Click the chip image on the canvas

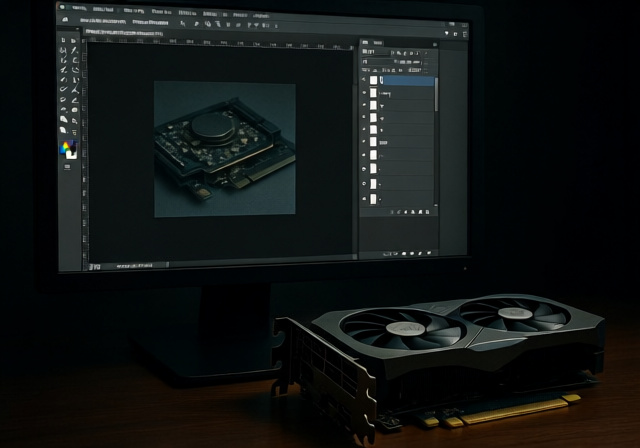click(225, 149)
